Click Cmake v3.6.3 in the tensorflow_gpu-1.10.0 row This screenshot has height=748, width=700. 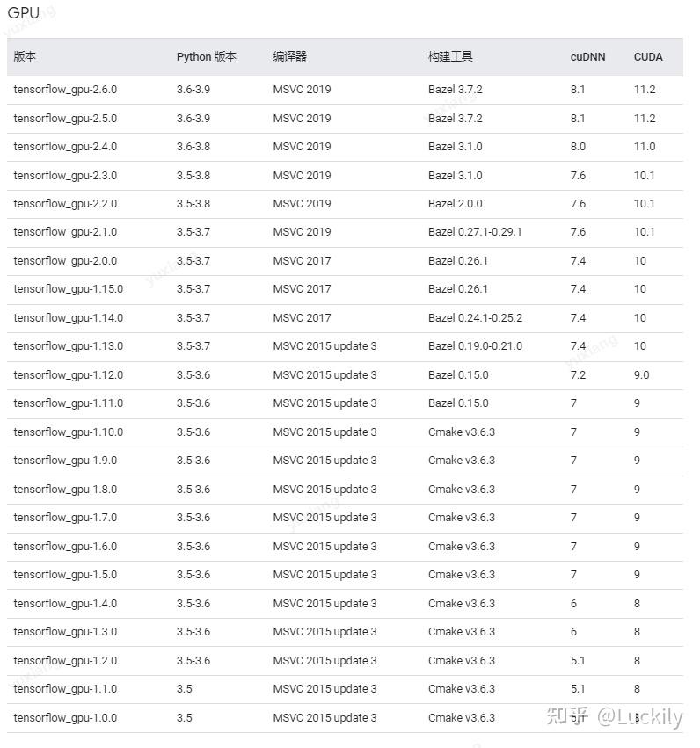[x=462, y=432]
